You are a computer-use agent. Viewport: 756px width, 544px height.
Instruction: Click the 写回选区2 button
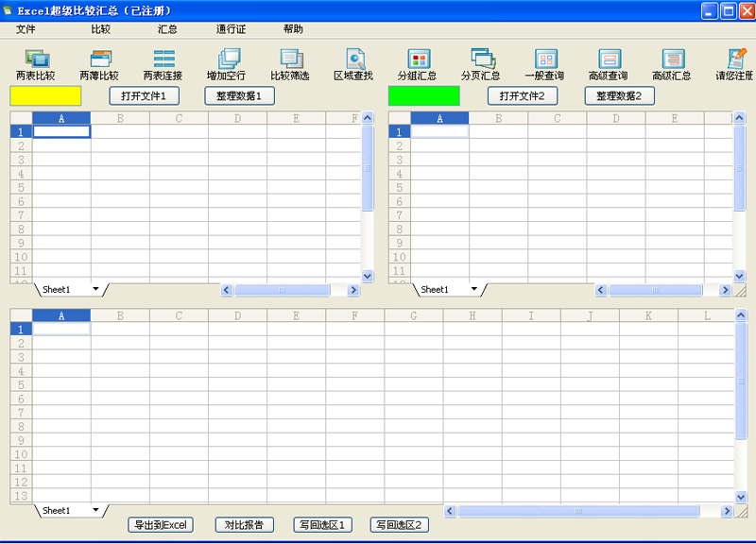click(x=399, y=525)
